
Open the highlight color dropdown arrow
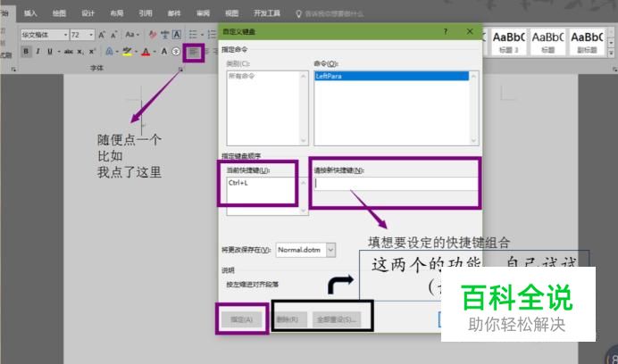136,52
